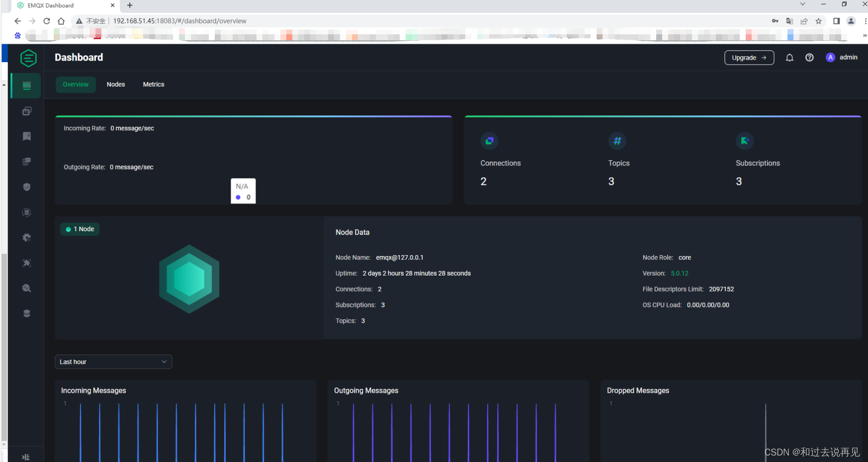This screenshot has height=462, width=868.
Task: Switch to the Nodes tab
Action: [x=116, y=85]
